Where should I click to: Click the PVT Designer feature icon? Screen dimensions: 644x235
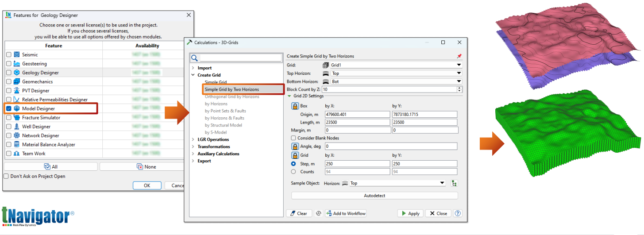tap(17, 91)
